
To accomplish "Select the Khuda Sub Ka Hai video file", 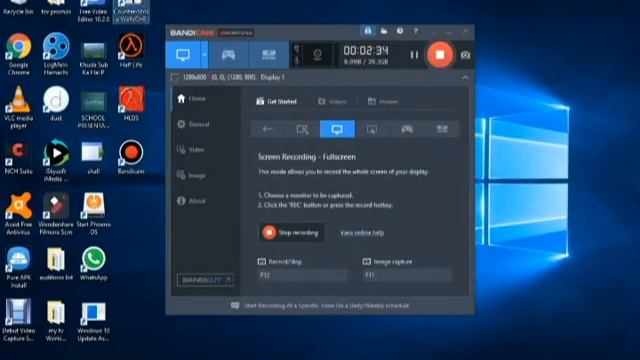I will pyautogui.click(x=93, y=58).
